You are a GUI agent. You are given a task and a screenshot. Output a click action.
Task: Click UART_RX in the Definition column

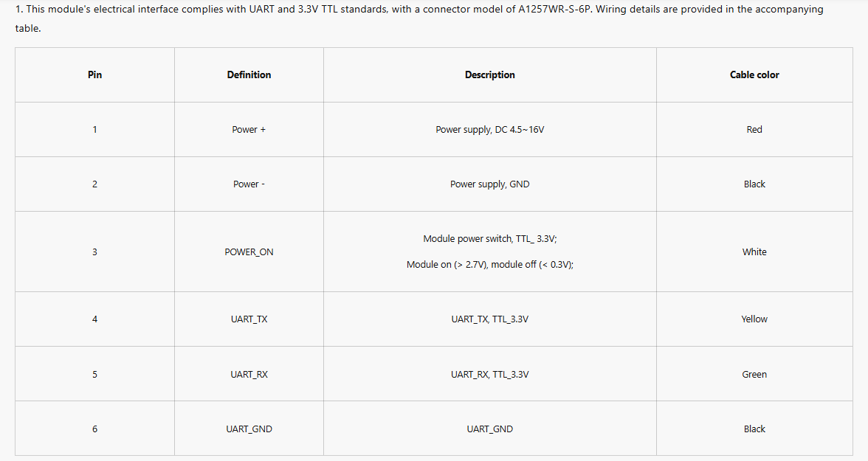pos(249,374)
